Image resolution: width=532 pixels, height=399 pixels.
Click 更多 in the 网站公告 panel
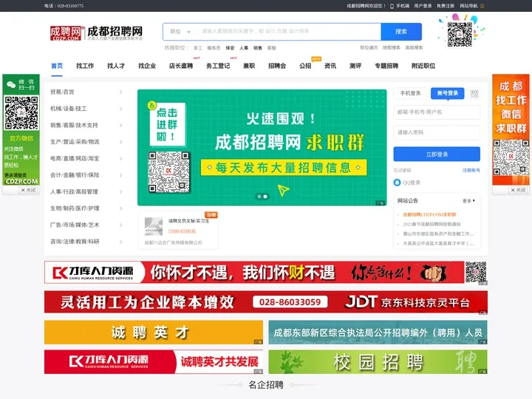tap(468, 201)
